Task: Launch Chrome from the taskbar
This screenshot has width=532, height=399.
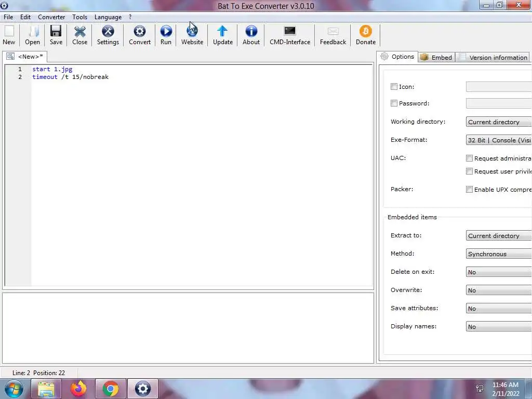Action: [x=111, y=389]
